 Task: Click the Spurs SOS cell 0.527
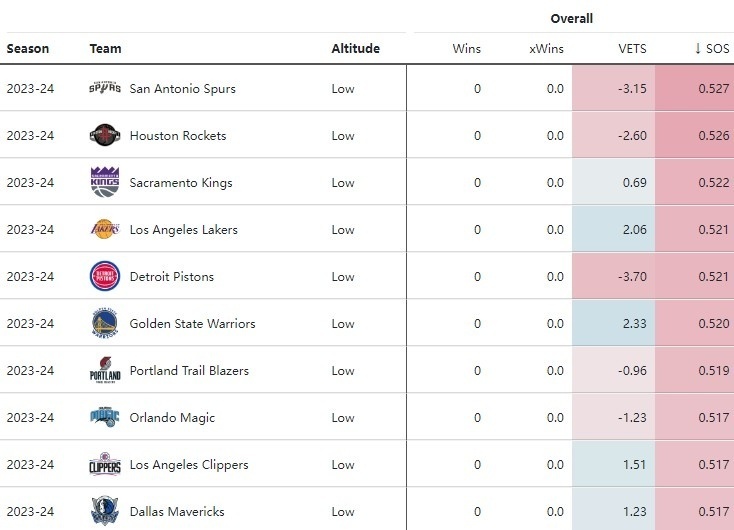[713, 89]
